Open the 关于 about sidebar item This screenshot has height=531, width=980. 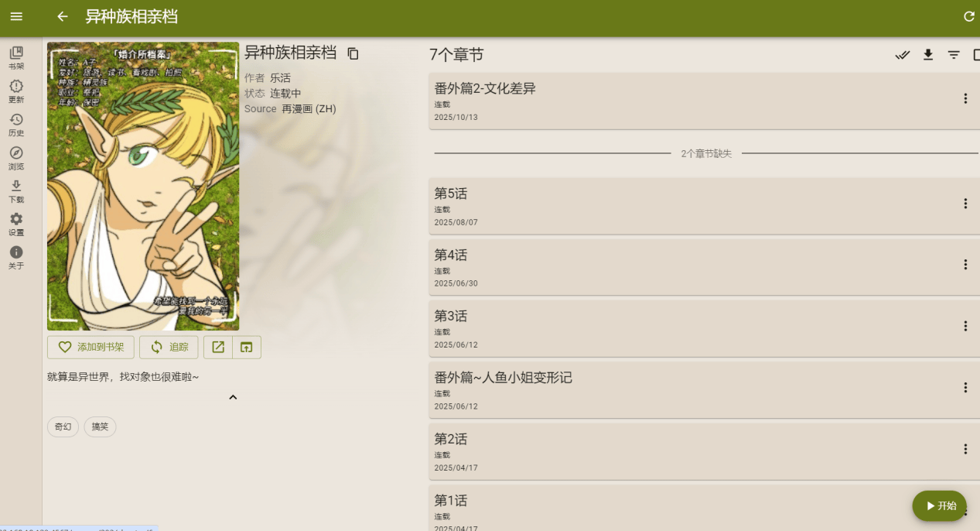click(x=16, y=258)
